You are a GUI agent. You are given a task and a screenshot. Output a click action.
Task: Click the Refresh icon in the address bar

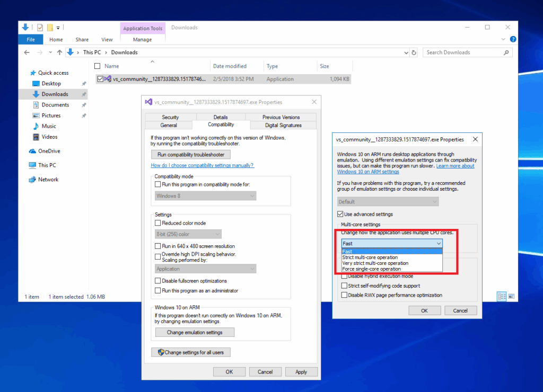pyautogui.click(x=414, y=52)
